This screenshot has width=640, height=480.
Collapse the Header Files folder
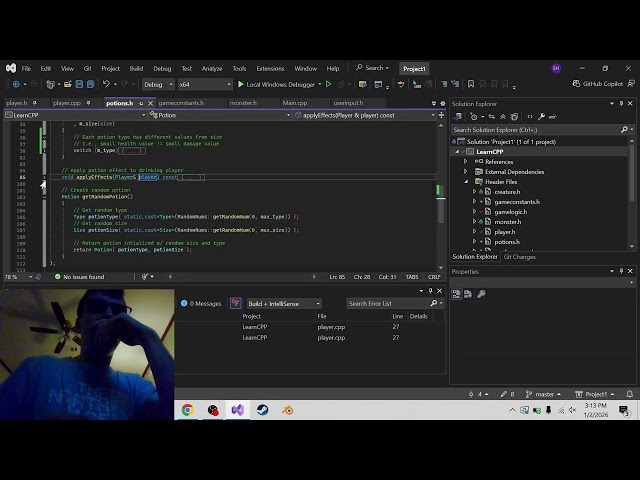pos(466,182)
